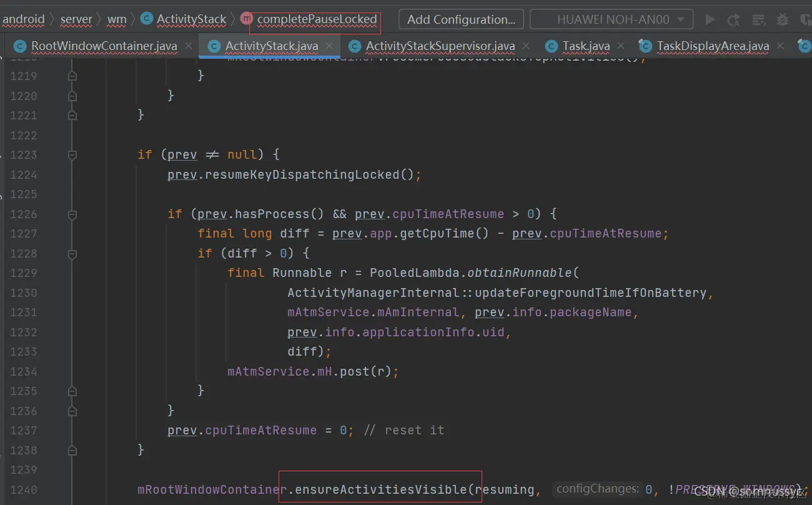Screen dimensions: 812x505
Task: Click the class icon on ActivityStackSupervisor.java tab
Action: coord(355,46)
